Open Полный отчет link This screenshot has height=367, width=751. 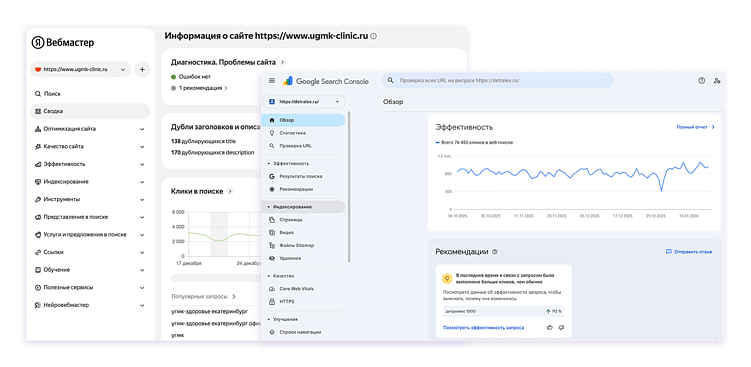(695, 127)
